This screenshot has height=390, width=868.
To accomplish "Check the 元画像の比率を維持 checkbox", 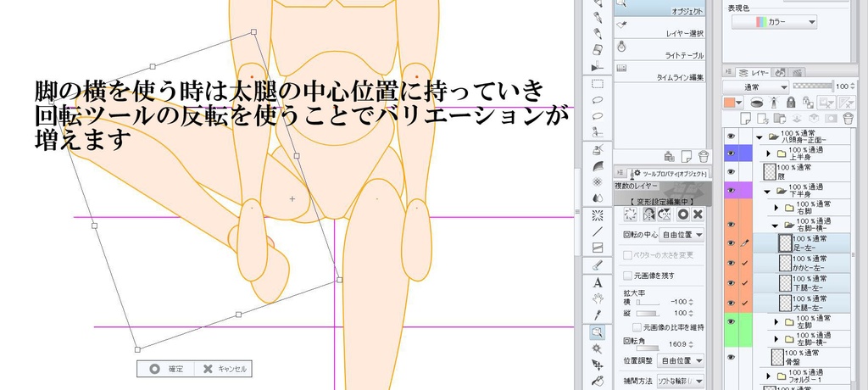I will pyautogui.click(x=637, y=327).
